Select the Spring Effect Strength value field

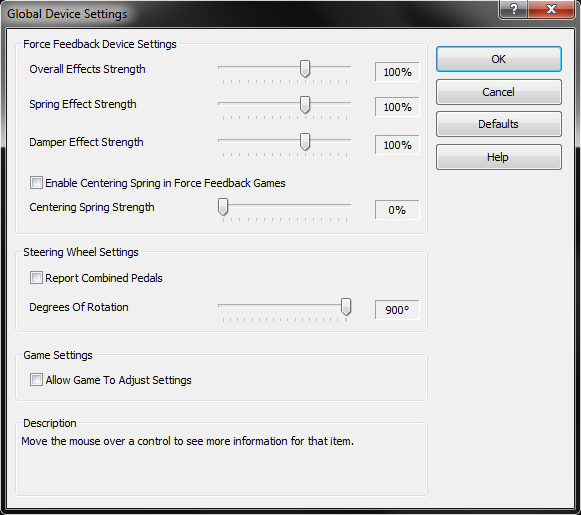coord(397,107)
